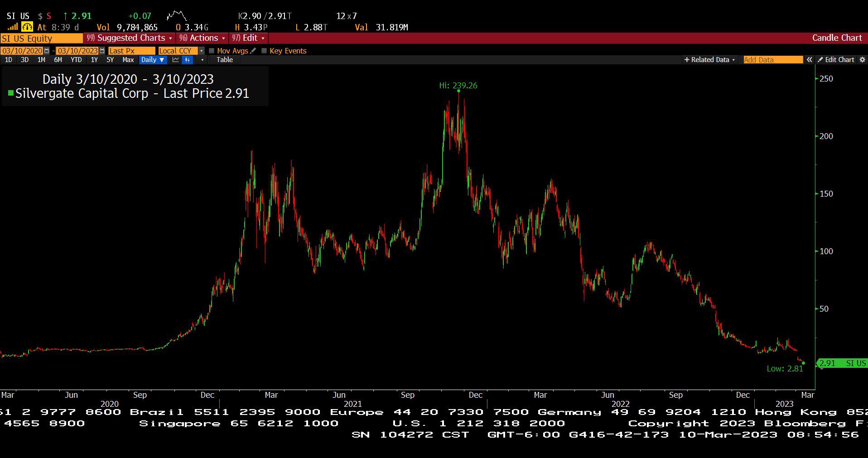Image resolution: width=868 pixels, height=458 pixels.
Task: Click the signal strength bars icon
Action: click(x=12, y=27)
